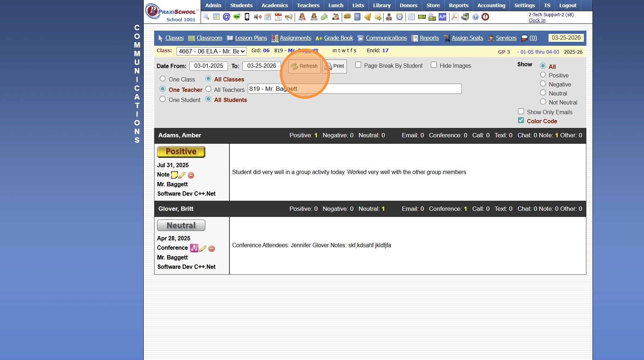This screenshot has width=644, height=360.
Task: Open the Academics menu
Action: tap(274, 5)
